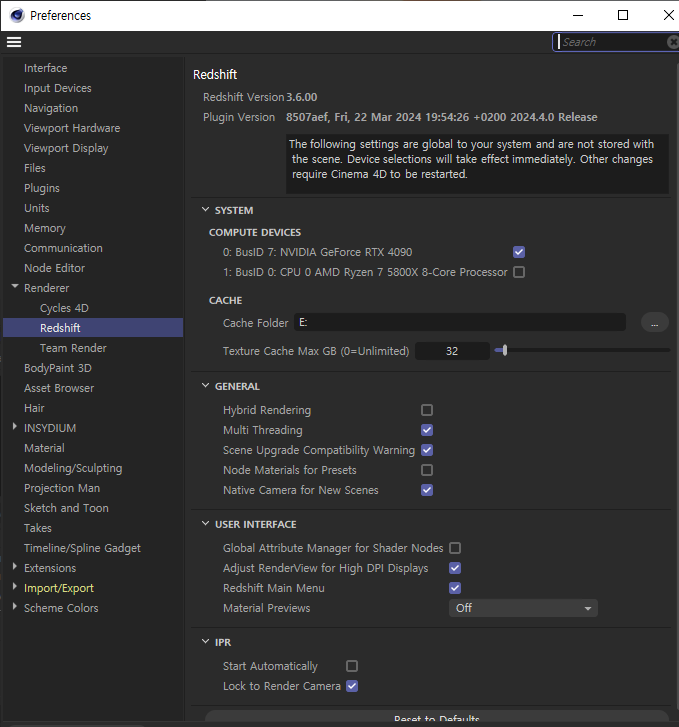
Task: Collapse the IPR section
Action: coord(205,642)
